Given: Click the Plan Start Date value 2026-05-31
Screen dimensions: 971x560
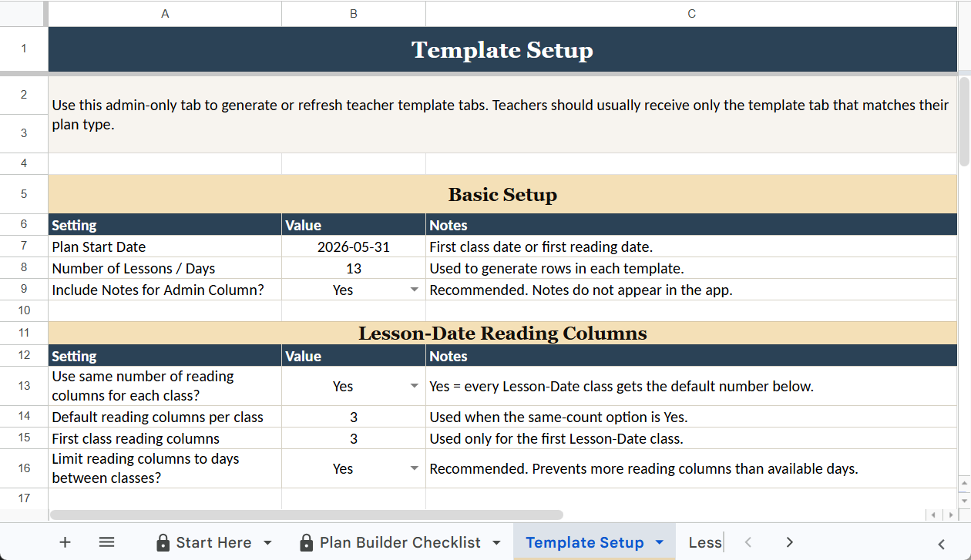Looking at the screenshot, I should click(x=354, y=247).
